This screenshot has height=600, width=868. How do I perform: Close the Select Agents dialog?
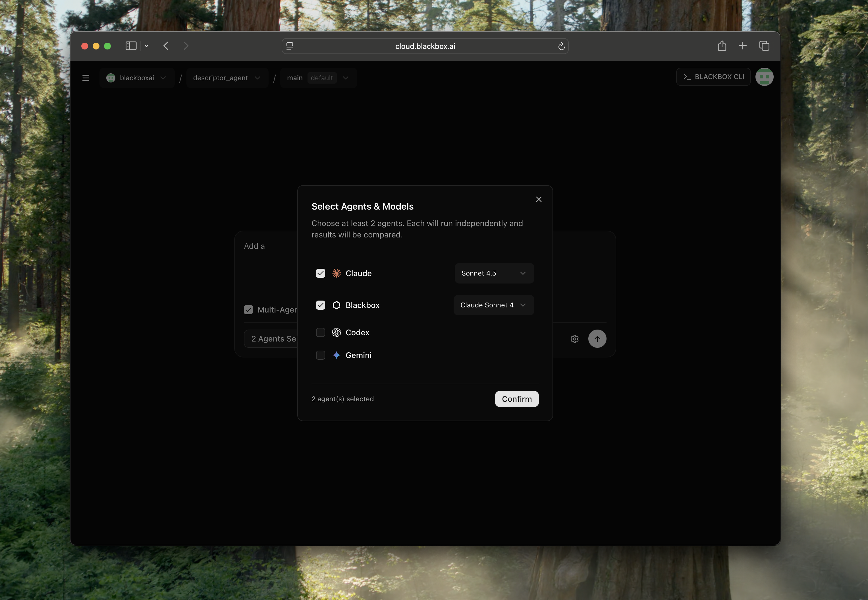(x=538, y=199)
